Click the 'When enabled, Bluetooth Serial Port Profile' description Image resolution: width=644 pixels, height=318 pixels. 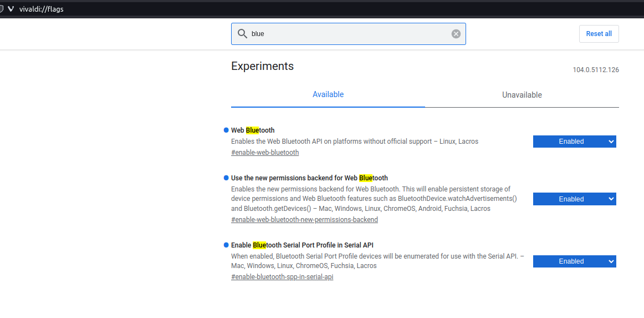pyautogui.click(x=378, y=261)
